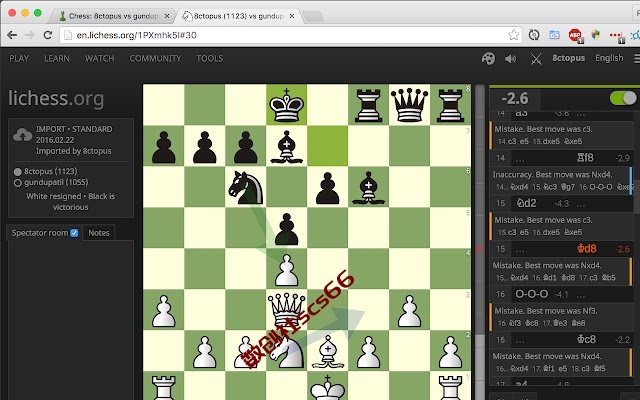
Task: Click the -2.6 evaluation score
Action: tap(515, 98)
